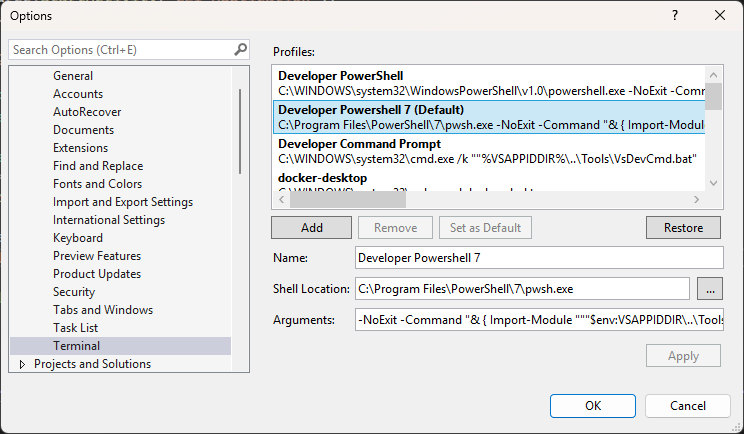Open Find and Replace settings
Viewport: 744px width, 434px height.
pos(98,166)
